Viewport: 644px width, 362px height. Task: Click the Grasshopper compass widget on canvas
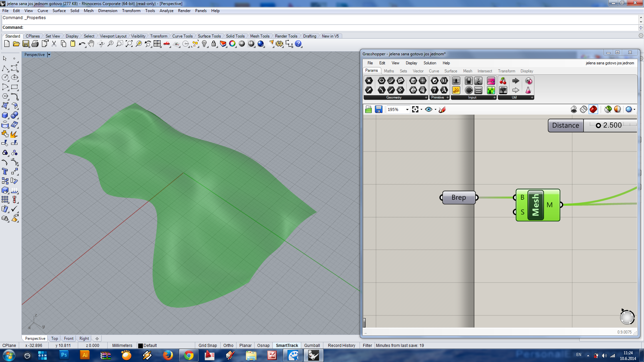627,317
